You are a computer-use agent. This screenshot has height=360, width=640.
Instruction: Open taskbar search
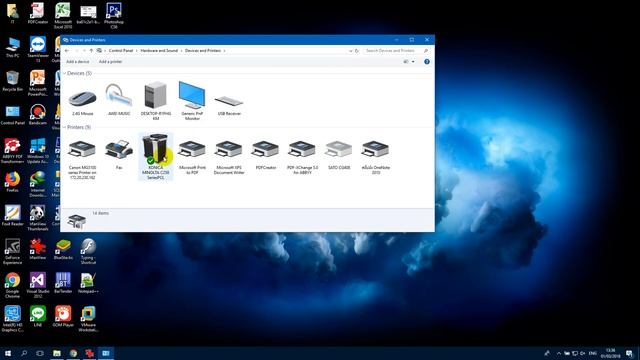(x=24, y=353)
